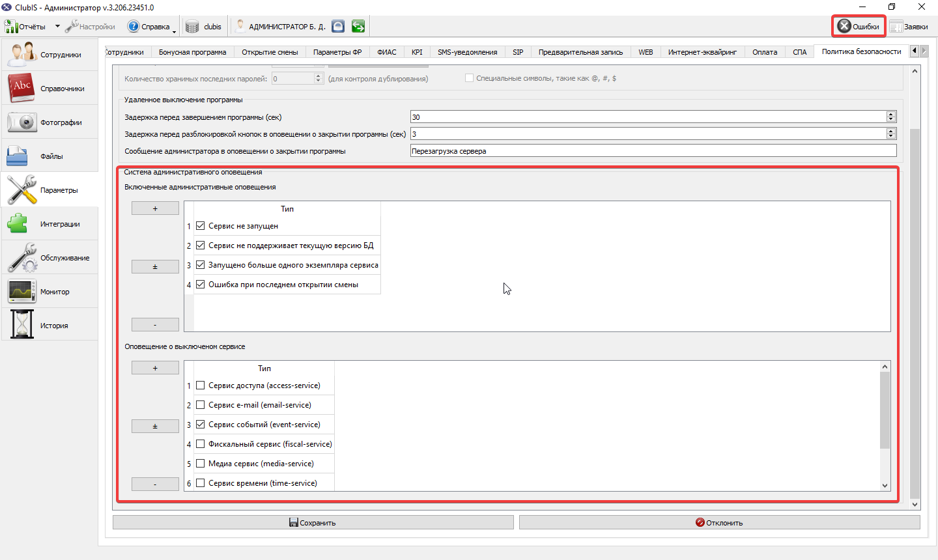
Task: Click the lock session icon in toolbar
Action: (x=338, y=26)
